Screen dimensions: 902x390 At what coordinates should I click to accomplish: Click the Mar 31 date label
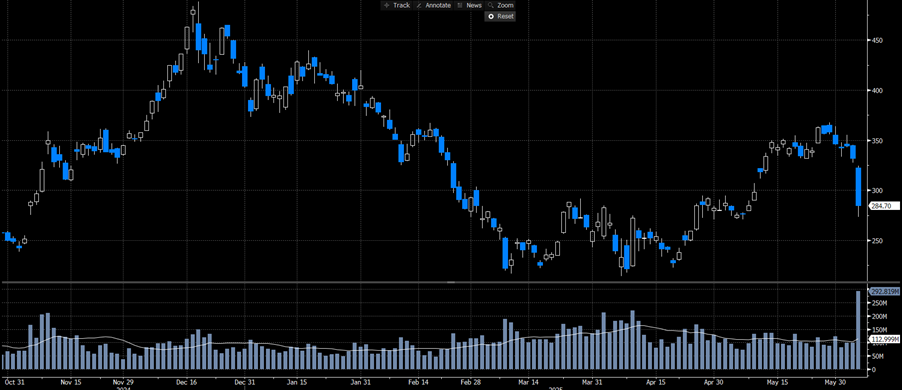tap(593, 381)
